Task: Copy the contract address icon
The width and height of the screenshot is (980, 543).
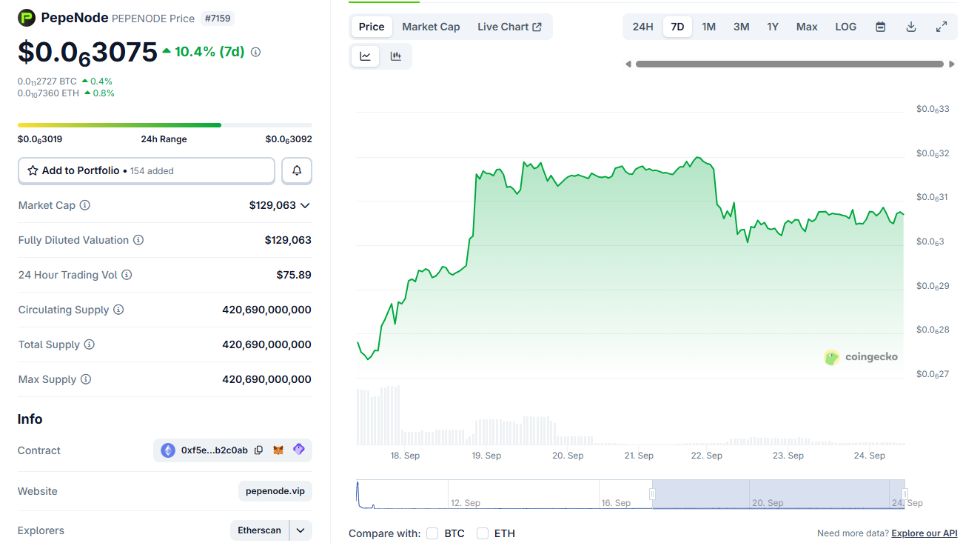Action: pos(258,450)
